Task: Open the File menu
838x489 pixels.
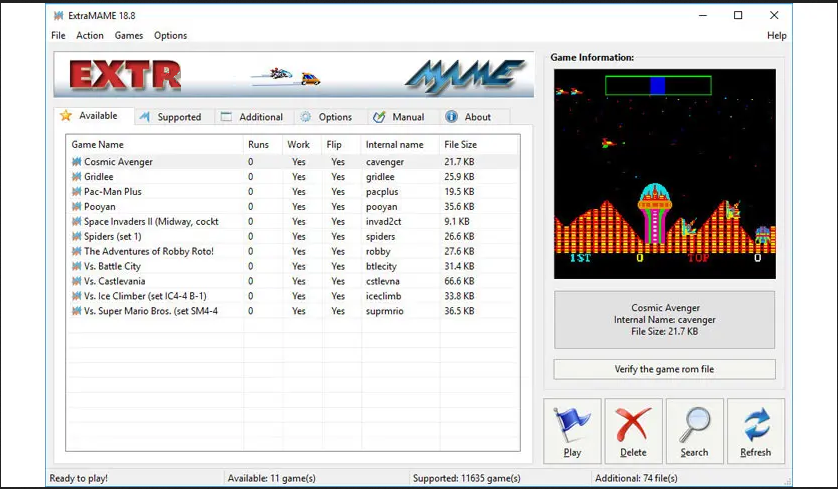Action: pos(58,35)
